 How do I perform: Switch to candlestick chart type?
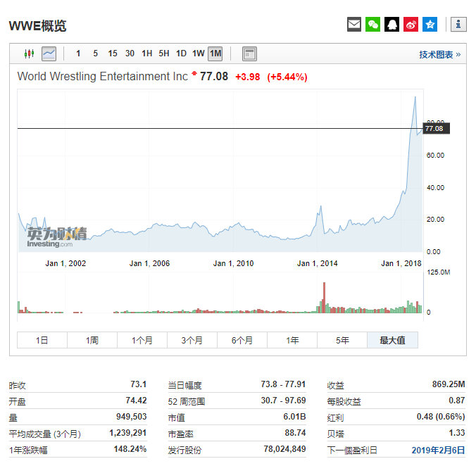pyautogui.click(x=29, y=53)
